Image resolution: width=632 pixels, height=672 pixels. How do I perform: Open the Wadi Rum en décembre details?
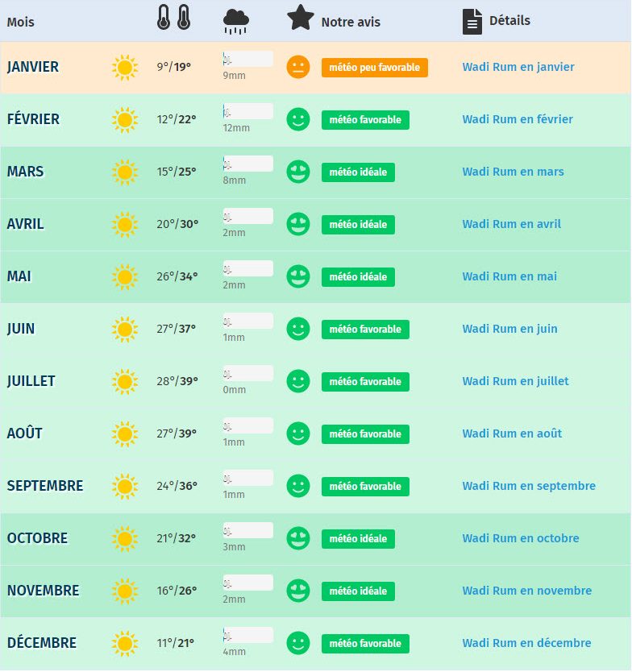point(526,643)
